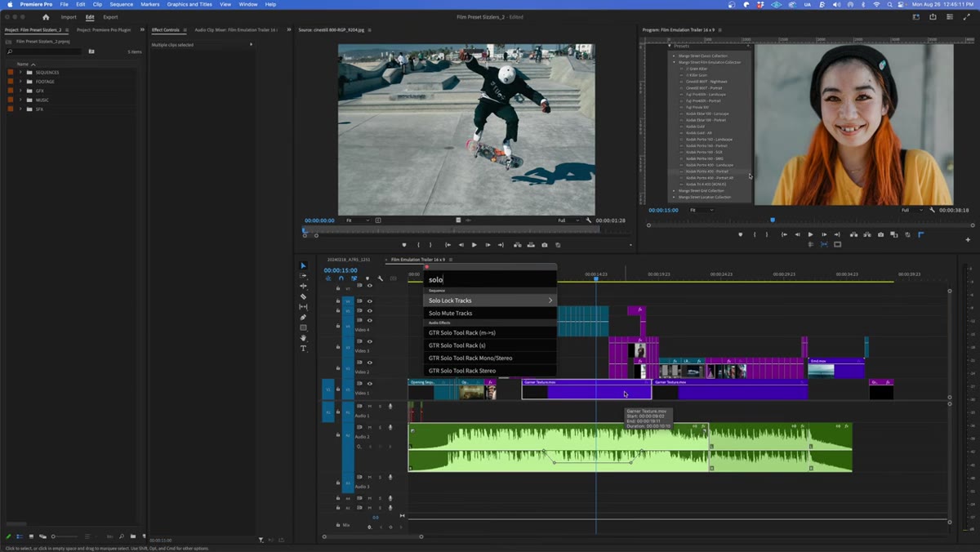
Task: Expand the SEQUENCES bin
Action: pyautogui.click(x=20, y=72)
